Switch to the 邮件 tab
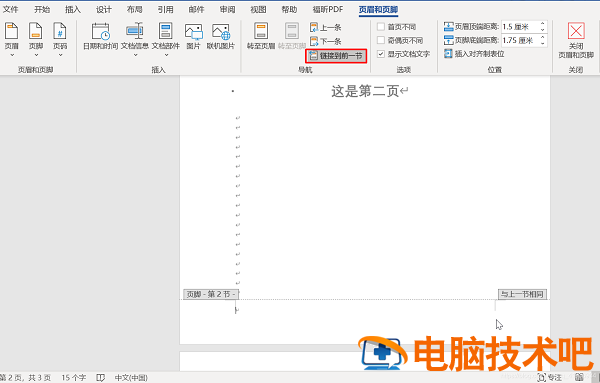Viewport: 600px width, 383px height. [196, 10]
